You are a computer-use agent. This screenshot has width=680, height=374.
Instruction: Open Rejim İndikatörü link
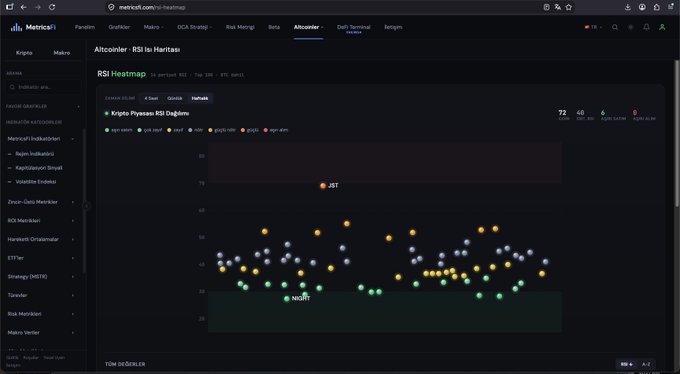pos(35,154)
